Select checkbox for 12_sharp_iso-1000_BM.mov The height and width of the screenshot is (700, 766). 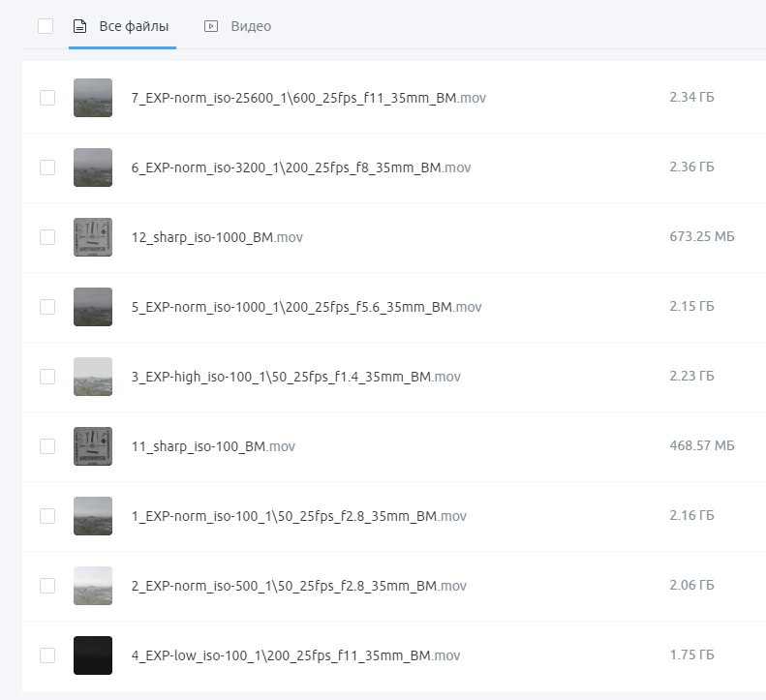pyautogui.click(x=47, y=237)
